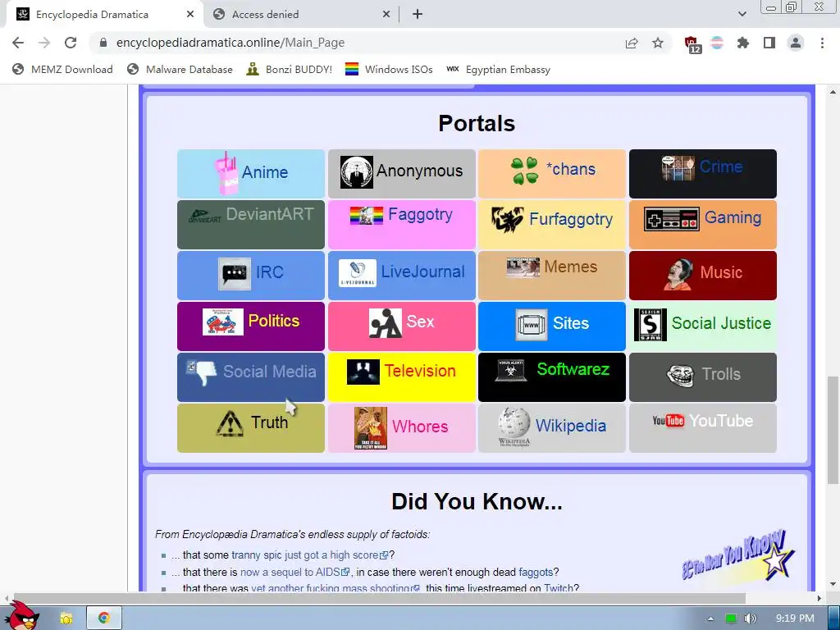
Task: Click the Music portal headphones guy icon
Action: [x=678, y=274]
